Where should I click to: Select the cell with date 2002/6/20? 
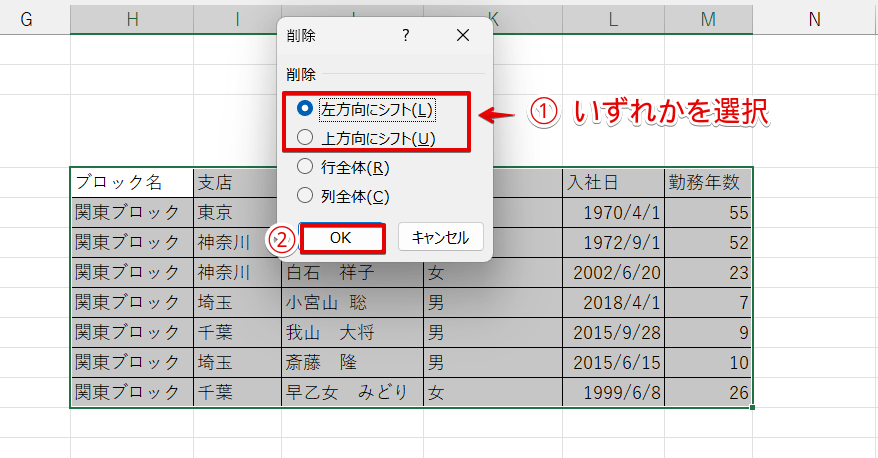click(613, 273)
